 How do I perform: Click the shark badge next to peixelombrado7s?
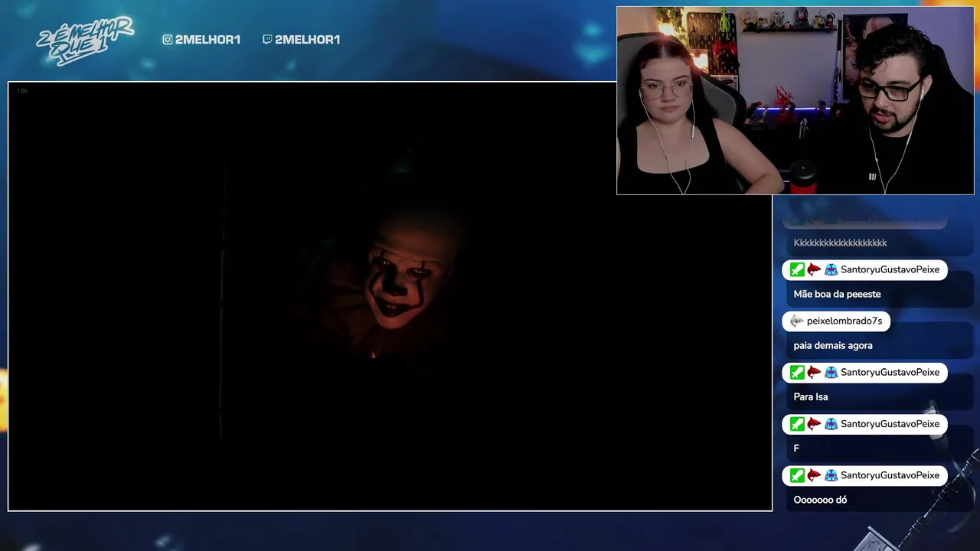tap(797, 321)
